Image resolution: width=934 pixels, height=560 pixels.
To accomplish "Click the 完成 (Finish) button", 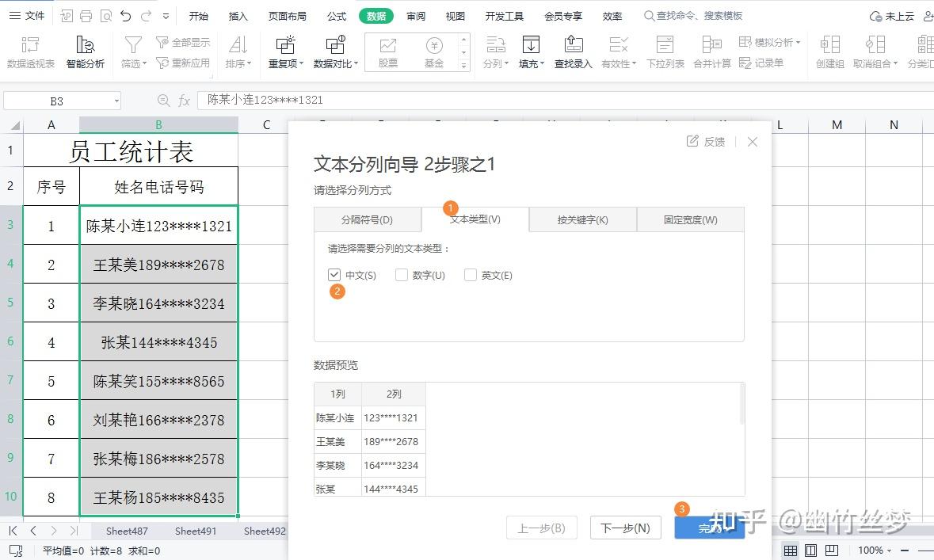I will tap(711, 528).
